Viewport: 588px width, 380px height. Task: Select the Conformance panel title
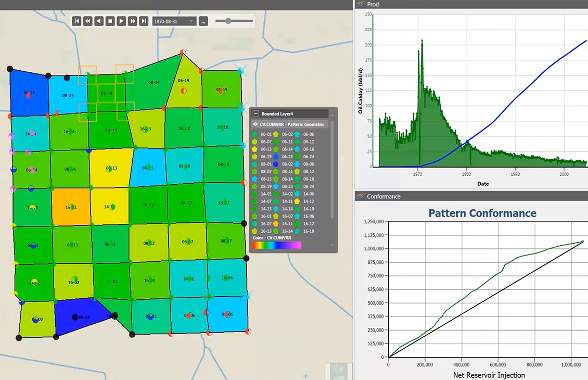384,196
